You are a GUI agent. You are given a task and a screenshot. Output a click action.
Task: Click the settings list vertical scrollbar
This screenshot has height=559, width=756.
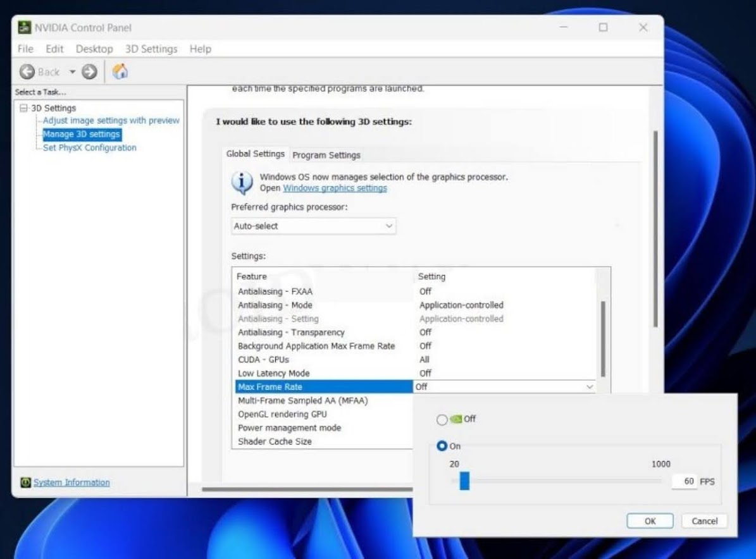tap(603, 339)
